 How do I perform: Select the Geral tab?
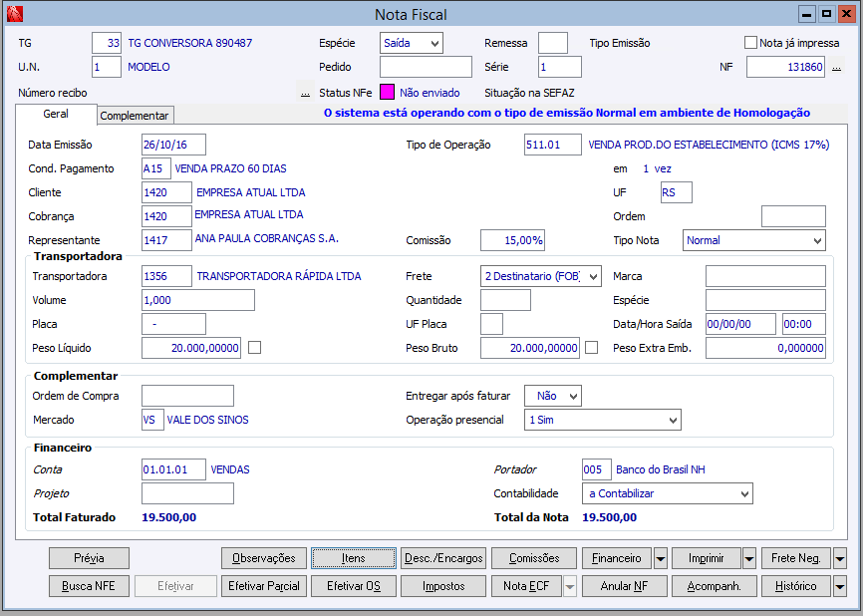point(56,115)
